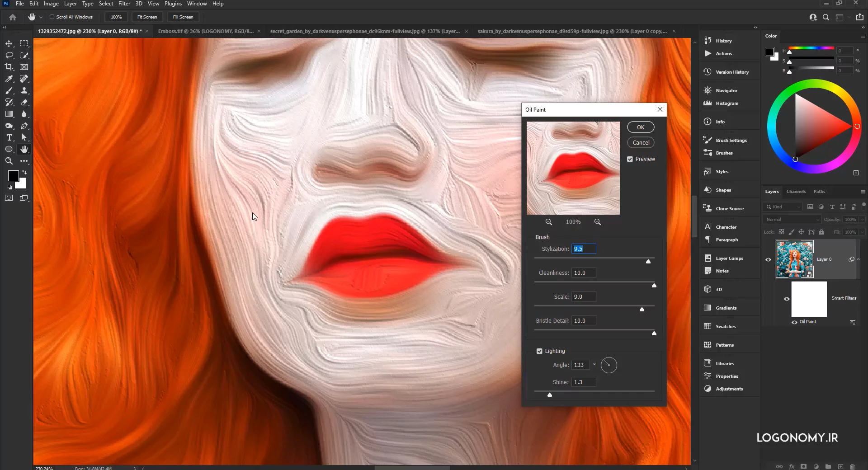Click the Shine slider handle
The width and height of the screenshot is (868, 470).
click(550, 395)
